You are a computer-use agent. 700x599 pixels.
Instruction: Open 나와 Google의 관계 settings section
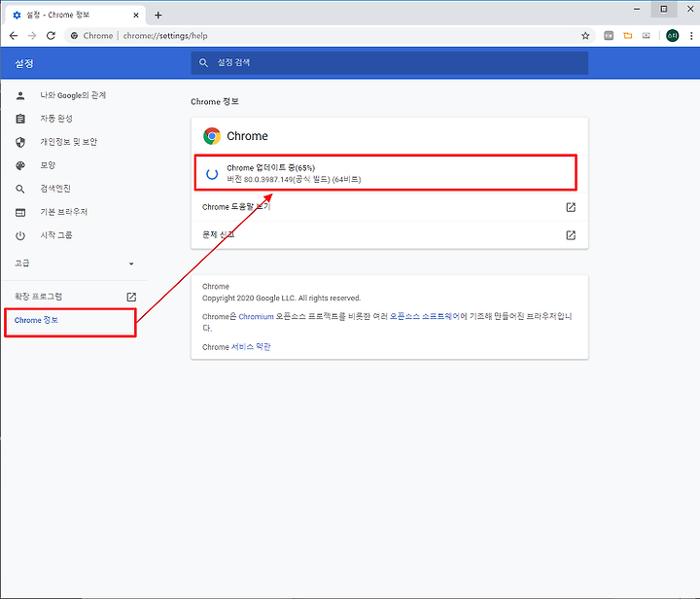(x=73, y=95)
